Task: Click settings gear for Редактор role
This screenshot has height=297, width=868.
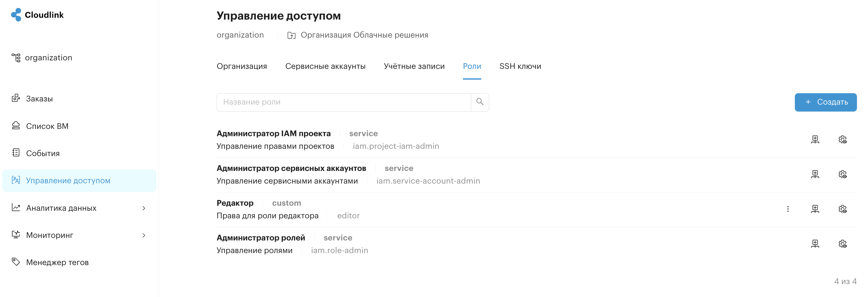Action: 842,209
